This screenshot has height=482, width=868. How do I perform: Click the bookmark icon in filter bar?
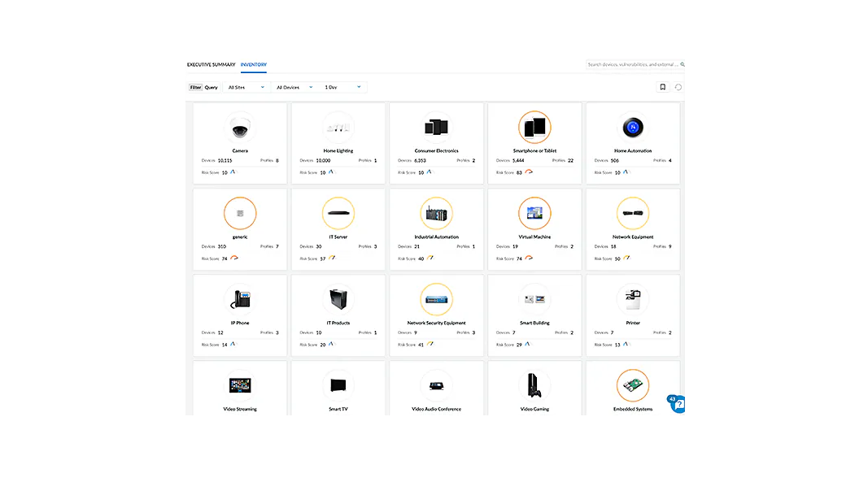click(x=663, y=87)
